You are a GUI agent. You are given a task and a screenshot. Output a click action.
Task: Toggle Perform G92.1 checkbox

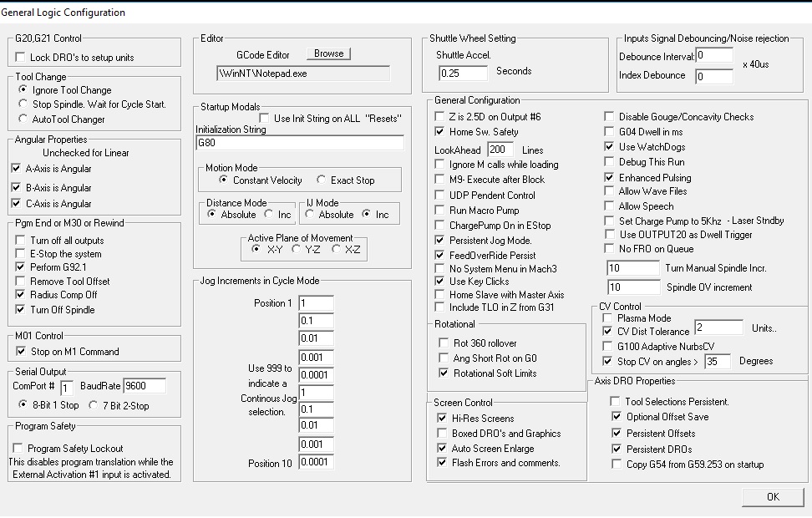point(20,267)
